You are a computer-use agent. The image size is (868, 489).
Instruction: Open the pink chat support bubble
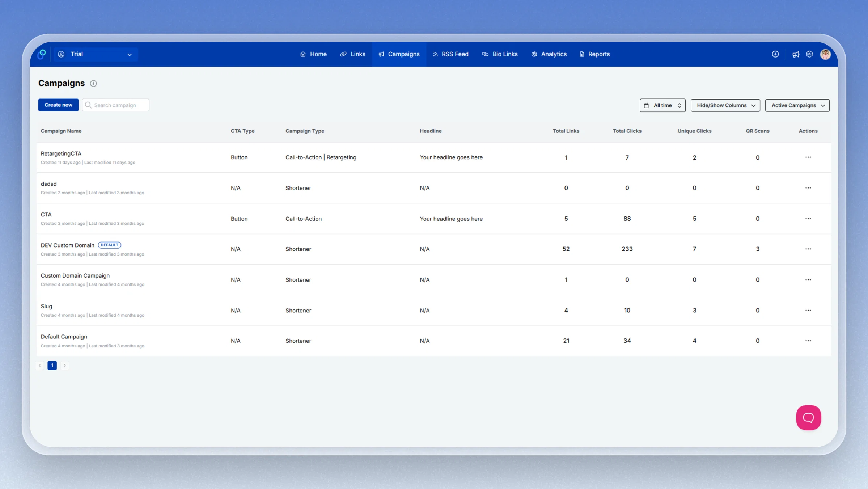point(808,417)
